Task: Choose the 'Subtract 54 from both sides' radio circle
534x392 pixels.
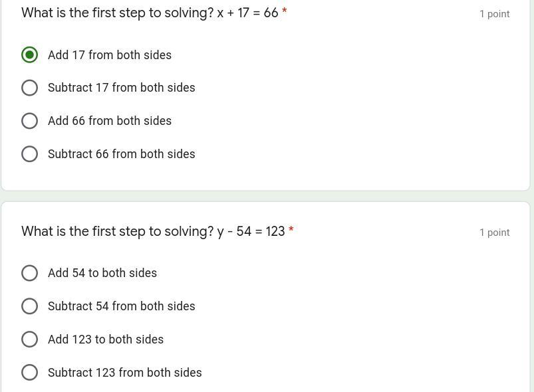Action: 29,306
